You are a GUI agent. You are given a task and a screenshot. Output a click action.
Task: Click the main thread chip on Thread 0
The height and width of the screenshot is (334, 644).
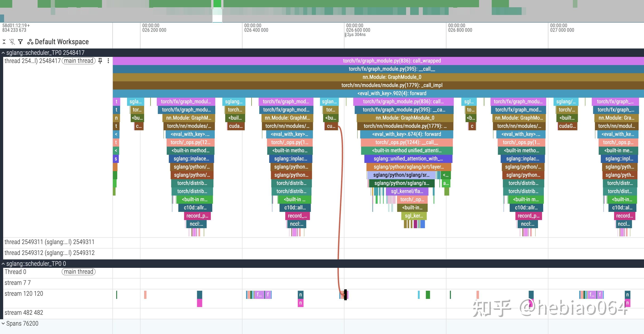[78, 272]
